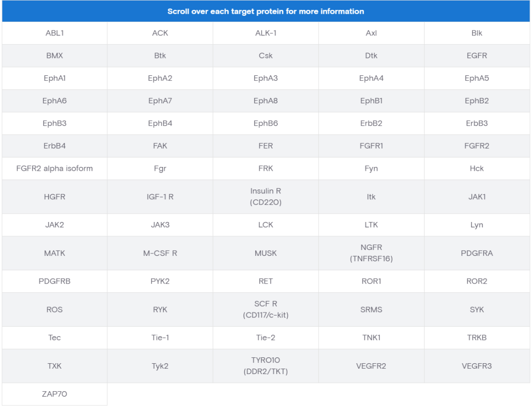Click EphB4 in the table

[x=160, y=124]
